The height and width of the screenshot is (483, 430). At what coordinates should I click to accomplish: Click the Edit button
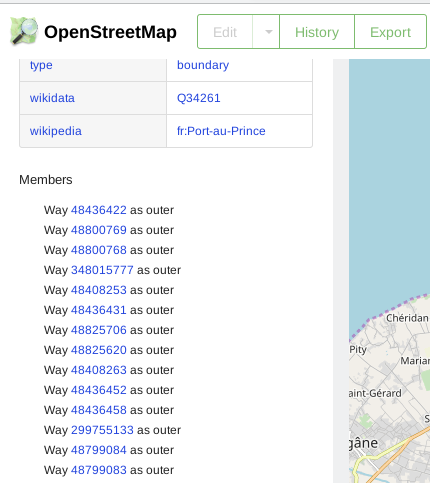(225, 32)
